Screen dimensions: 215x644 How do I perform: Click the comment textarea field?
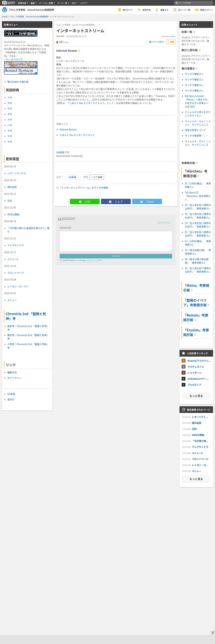point(116,241)
